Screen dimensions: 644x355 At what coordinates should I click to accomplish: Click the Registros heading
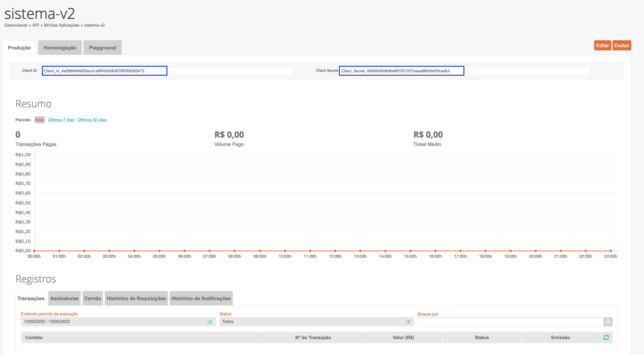pyautogui.click(x=36, y=279)
